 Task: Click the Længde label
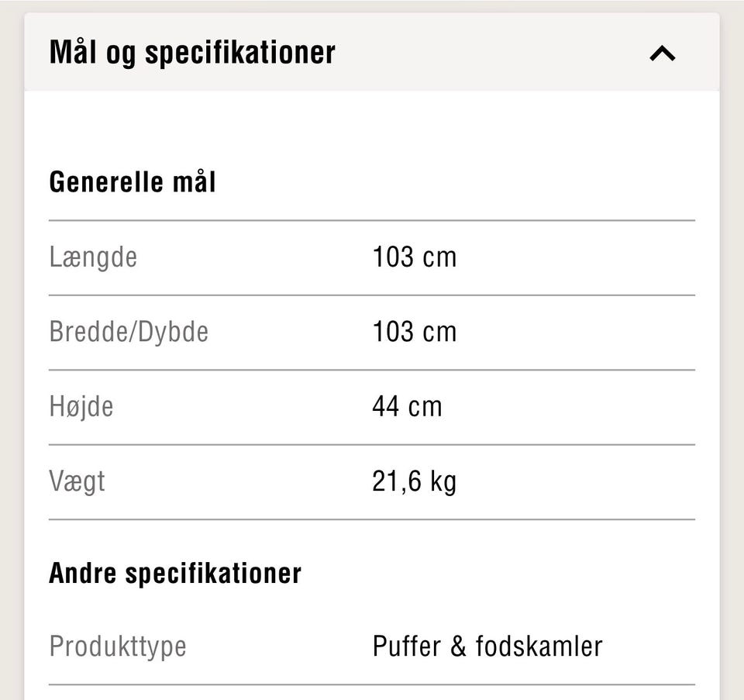pos(94,256)
